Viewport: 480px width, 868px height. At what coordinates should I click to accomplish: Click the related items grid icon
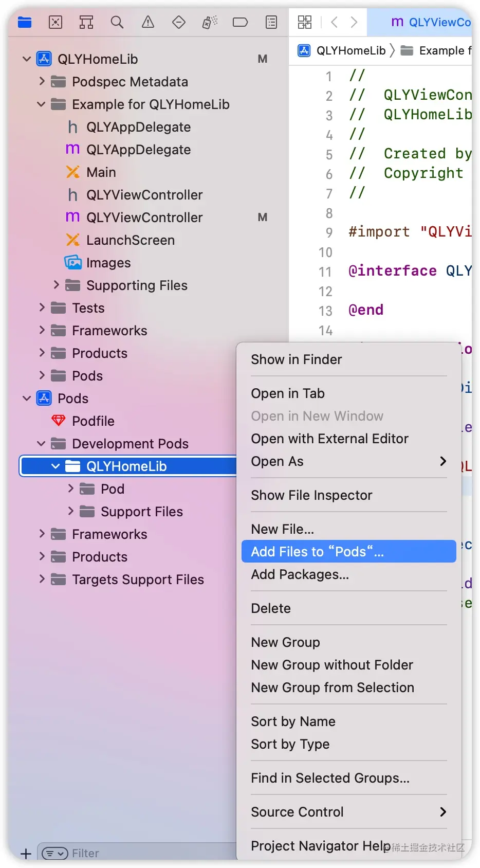pyautogui.click(x=305, y=22)
